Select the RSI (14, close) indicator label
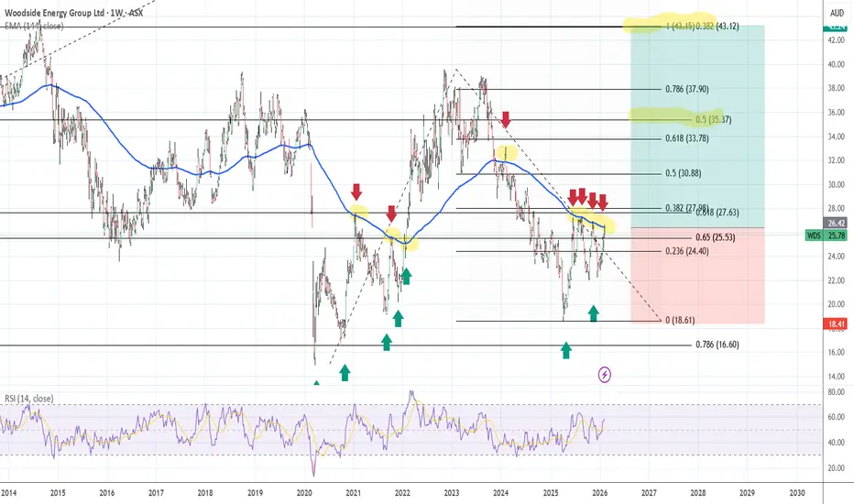 pos(29,399)
